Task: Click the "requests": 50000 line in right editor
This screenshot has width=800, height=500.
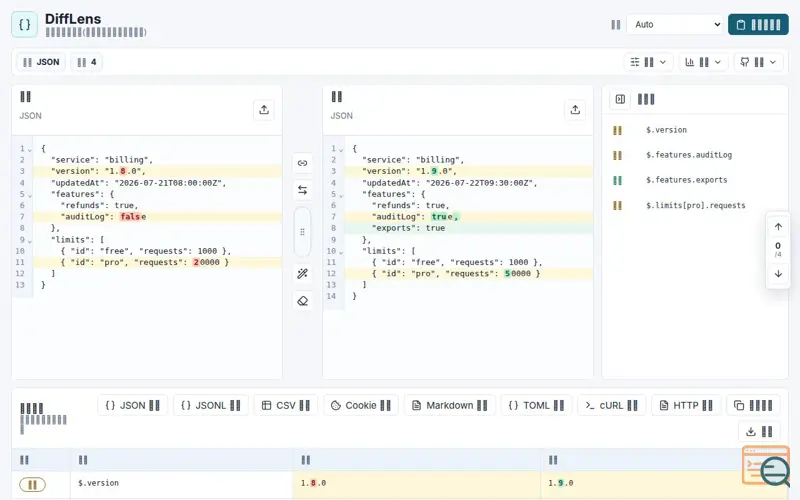Action: (469, 273)
